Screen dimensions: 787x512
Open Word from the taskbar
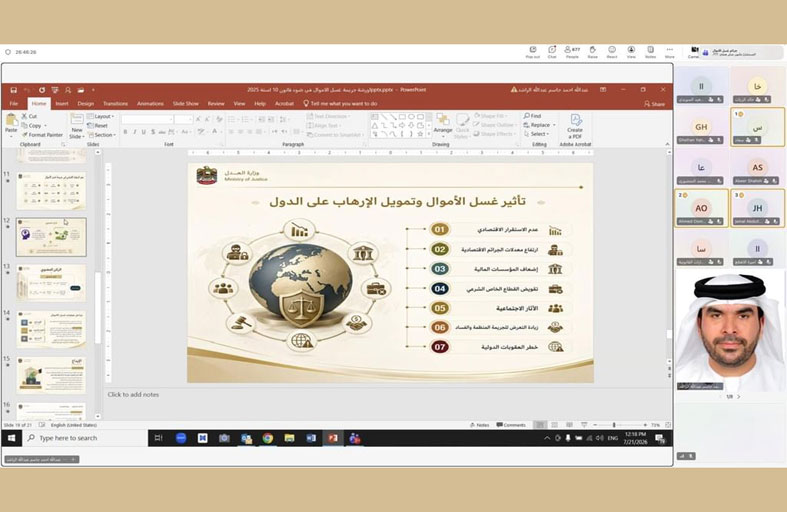[x=311, y=438]
